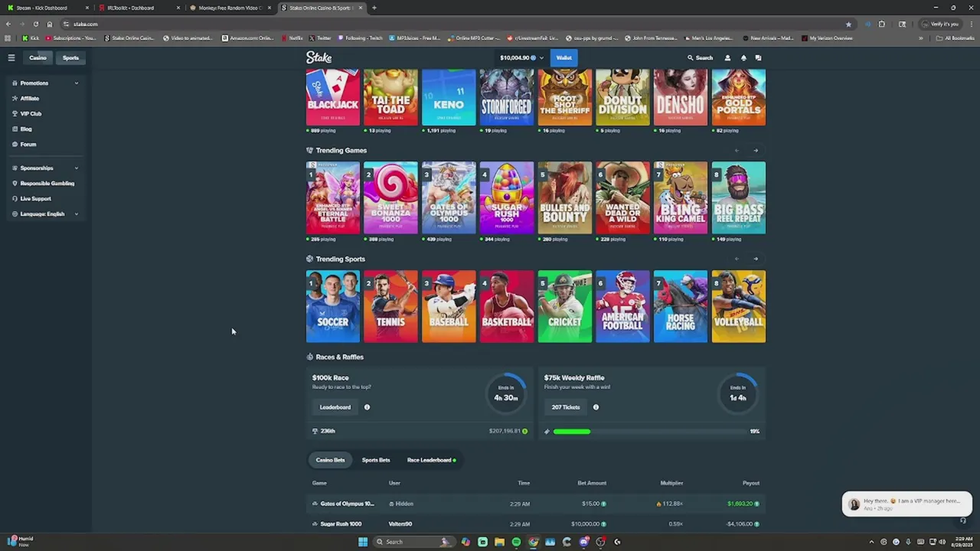Image resolution: width=980 pixels, height=551 pixels.
Task: Click the Windows taskbar search box
Action: [413, 542]
